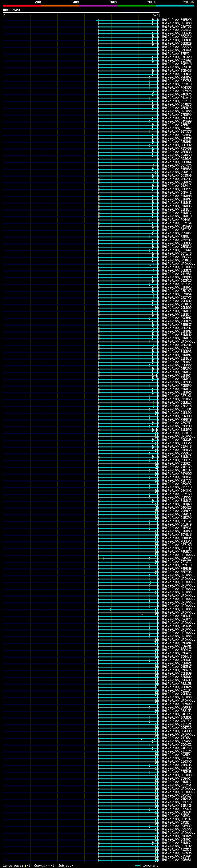Open the UniRef100_A9NKW8 entry
Screen dimensions: 197x868
[x=176, y=440]
